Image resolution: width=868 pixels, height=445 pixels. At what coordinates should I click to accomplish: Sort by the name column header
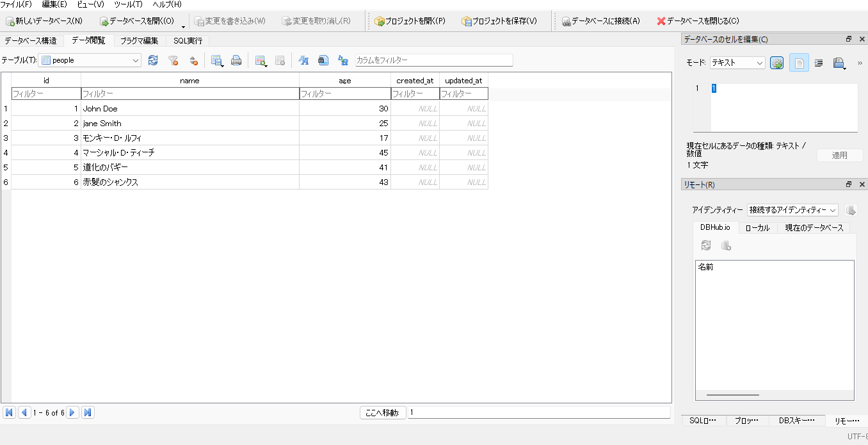pyautogui.click(x=189, y=81)
